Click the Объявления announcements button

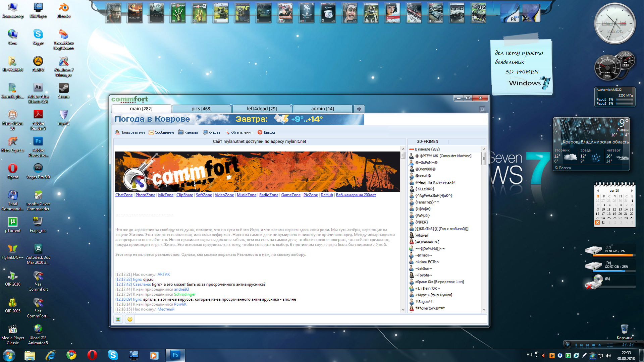[239, 132]
